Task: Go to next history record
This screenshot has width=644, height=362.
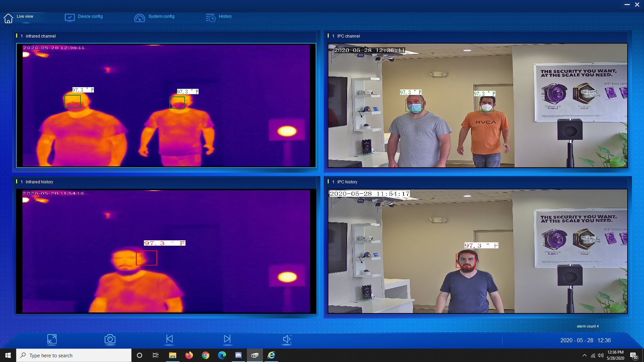Action: tap(227, 339)
